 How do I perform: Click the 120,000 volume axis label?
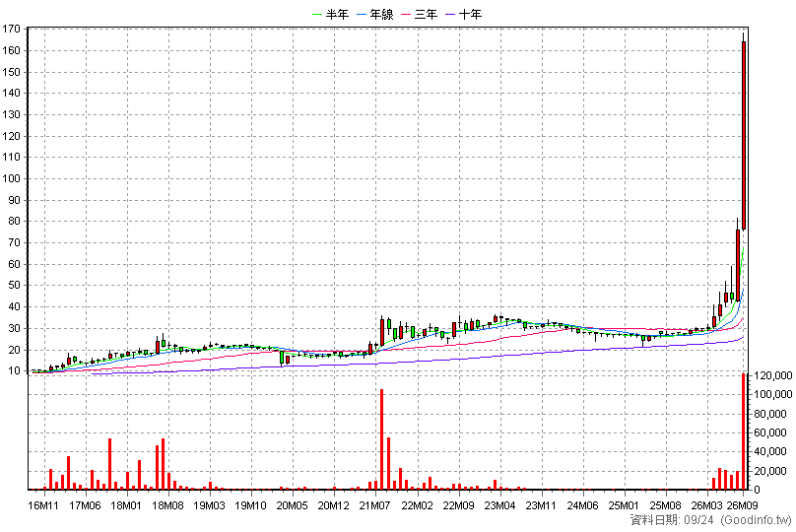772,375
